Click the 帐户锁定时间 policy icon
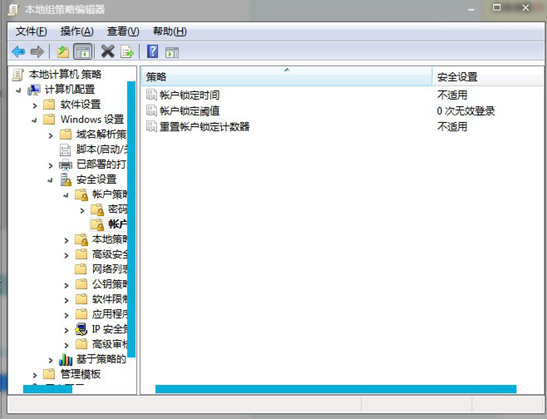This screenshot has height=420, width=547. pos(151,95)
